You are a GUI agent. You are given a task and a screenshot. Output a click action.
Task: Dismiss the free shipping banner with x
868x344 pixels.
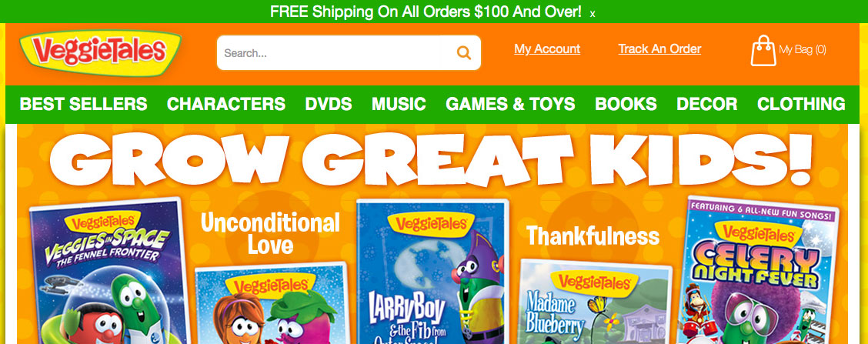pos(593,14)
